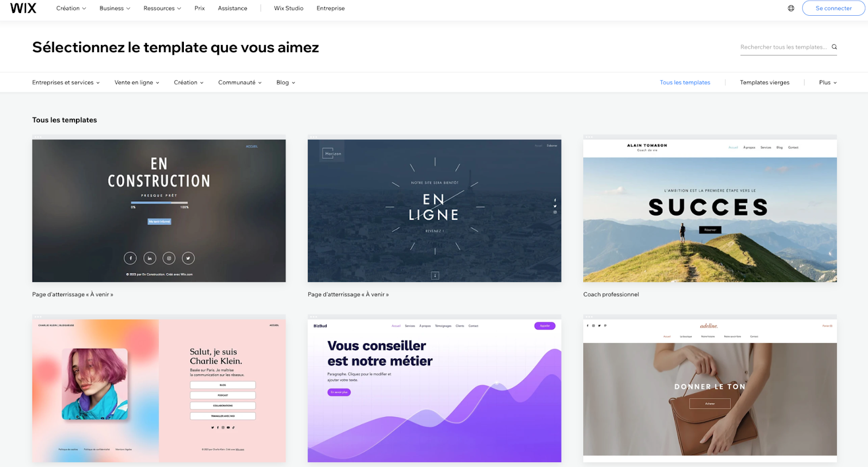Click the LinkedIn icon in En Construction template
Screen dimensions: 868x467
[x=150, y=258]
